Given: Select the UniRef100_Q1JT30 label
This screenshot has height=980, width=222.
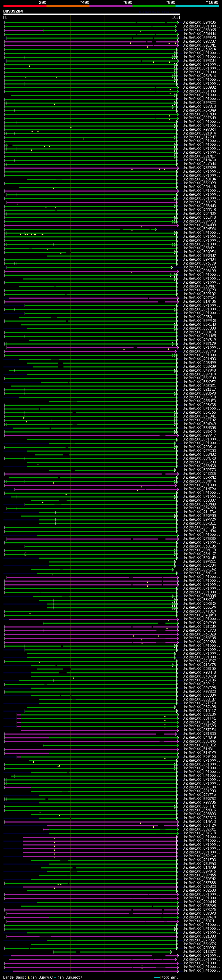Looking at the screenshot, I should (199, 512).
